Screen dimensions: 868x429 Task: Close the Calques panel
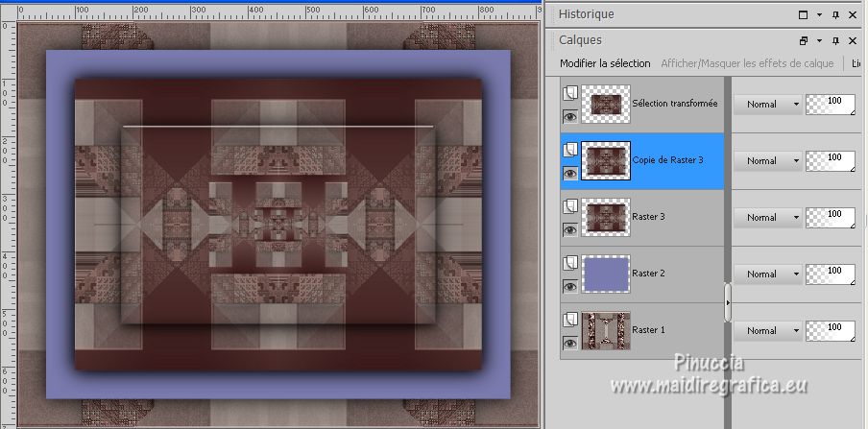pos(853,41)
